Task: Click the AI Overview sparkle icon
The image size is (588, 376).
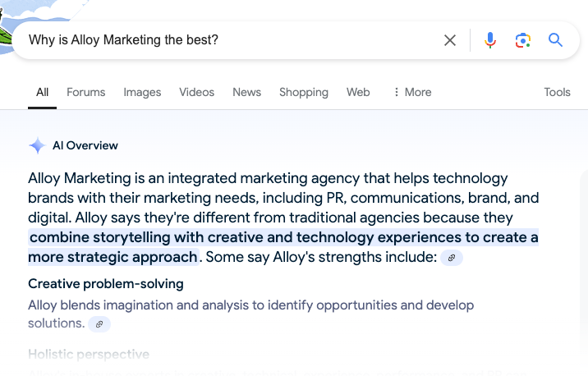Action: (37, 146)
